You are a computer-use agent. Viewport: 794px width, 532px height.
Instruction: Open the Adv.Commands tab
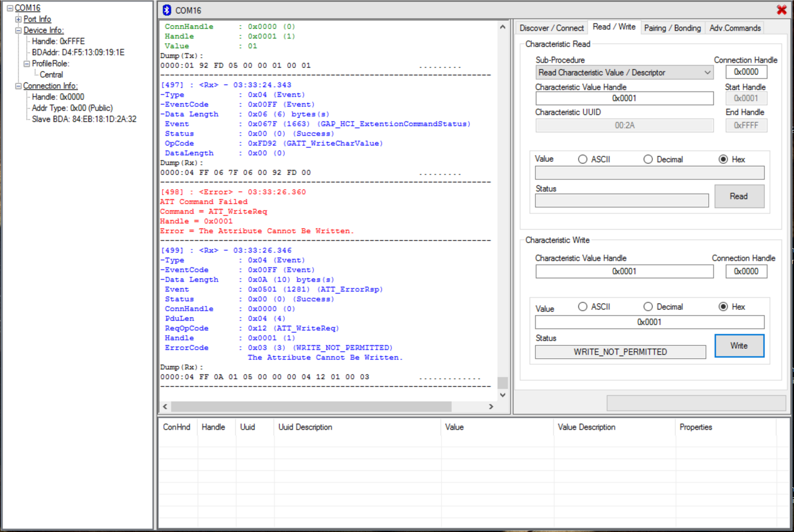pos(735,28)
